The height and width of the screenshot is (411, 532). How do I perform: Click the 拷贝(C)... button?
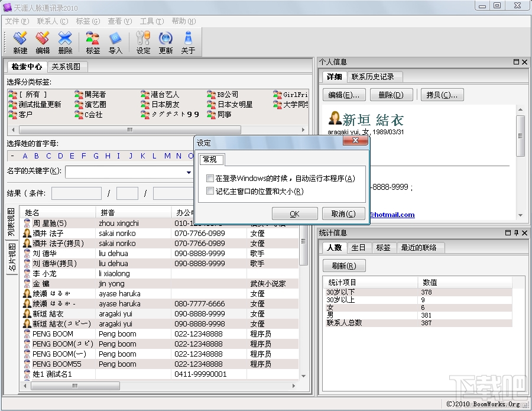point(442,95)
